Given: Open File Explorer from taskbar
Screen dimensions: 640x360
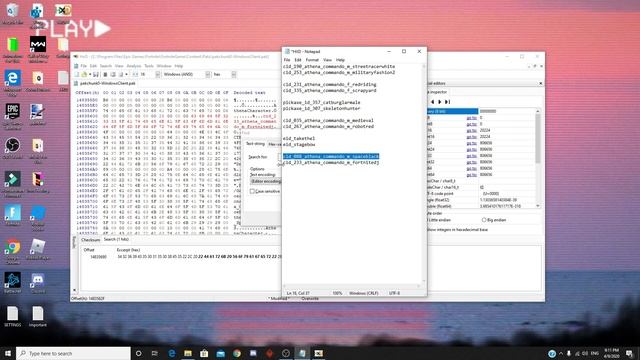Looking at the screenshot, I should (188, 353).
